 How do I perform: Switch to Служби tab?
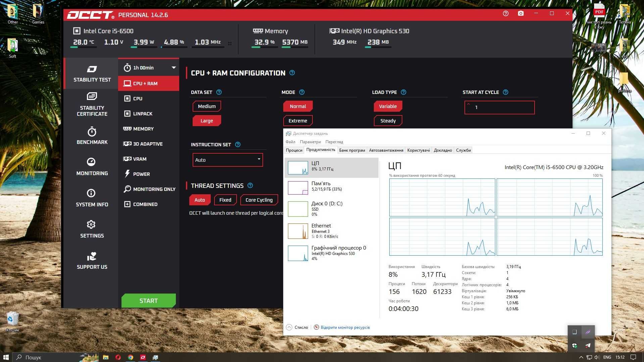463,150
